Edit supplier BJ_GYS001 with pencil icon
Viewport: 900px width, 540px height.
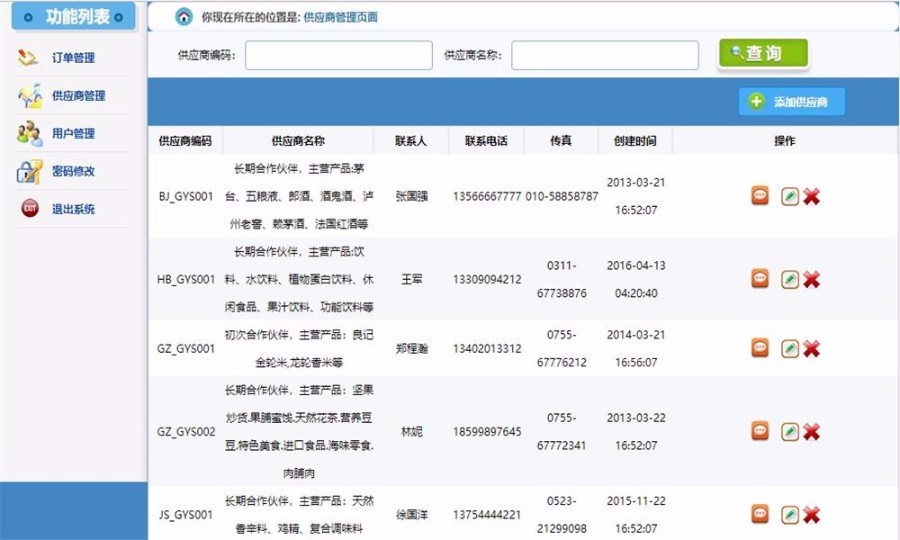pos(790,196)
